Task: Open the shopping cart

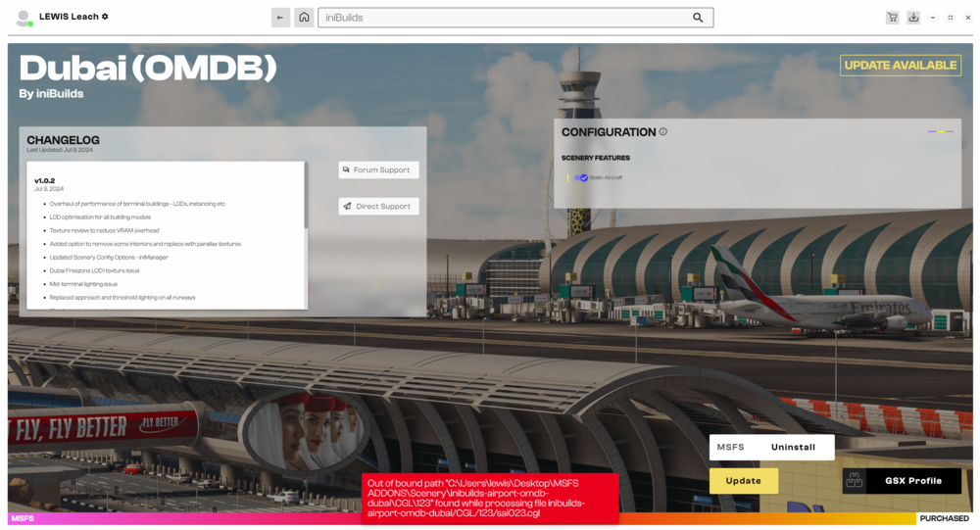Action: (892, 18)
